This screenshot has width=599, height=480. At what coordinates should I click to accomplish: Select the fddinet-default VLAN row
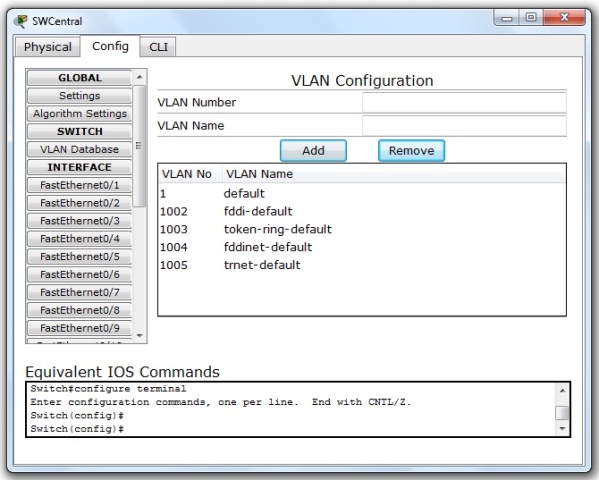362,247
